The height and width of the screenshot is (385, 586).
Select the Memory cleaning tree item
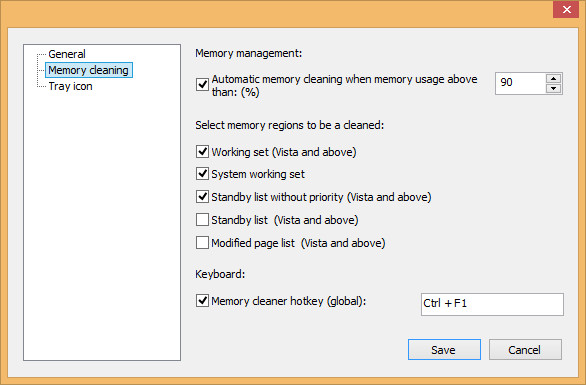pyautogui.click(x=89, y=70)
